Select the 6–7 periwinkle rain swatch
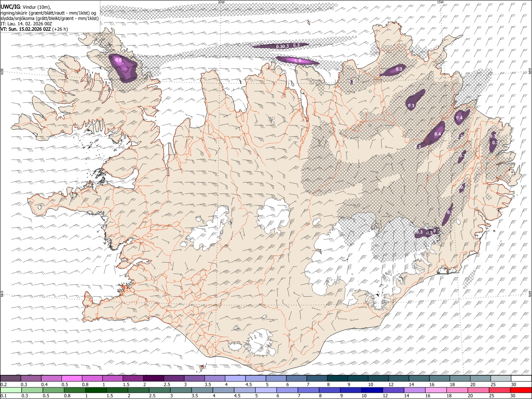The height and width of the screenshot is (399, 532). point(287,390)
